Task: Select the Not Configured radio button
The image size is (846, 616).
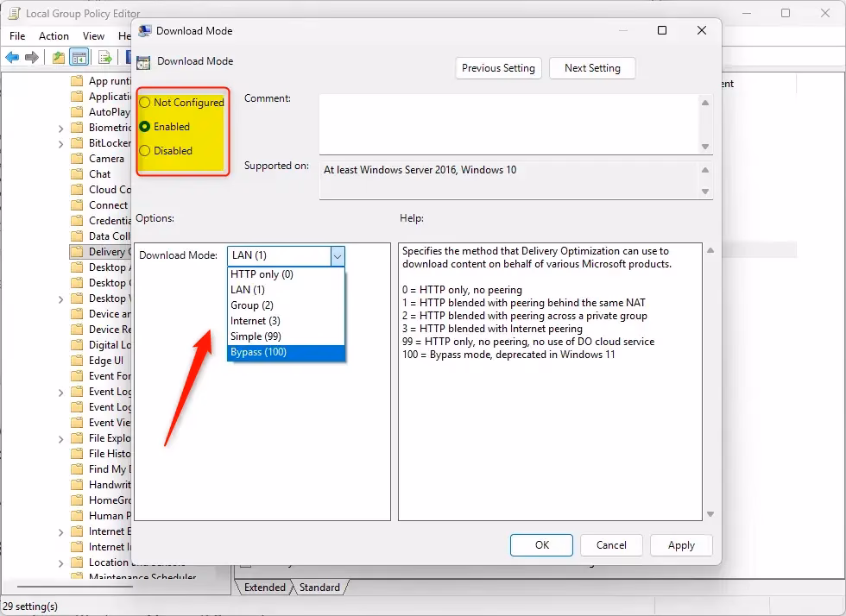Action: point(144,102)
